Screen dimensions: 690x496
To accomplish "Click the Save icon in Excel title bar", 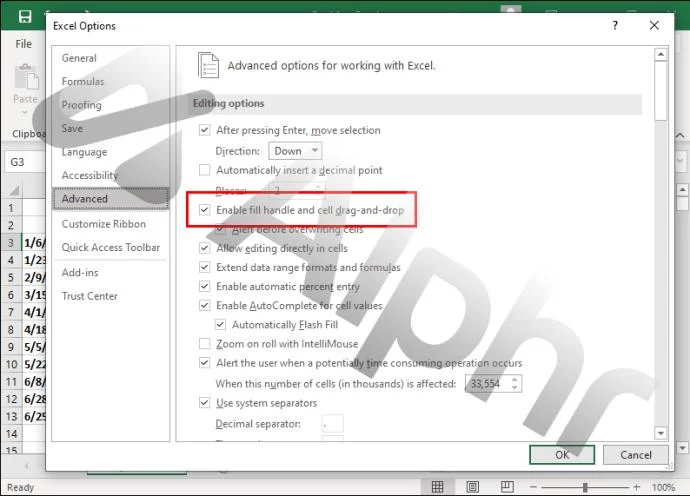I will click(x=25, y=17).
